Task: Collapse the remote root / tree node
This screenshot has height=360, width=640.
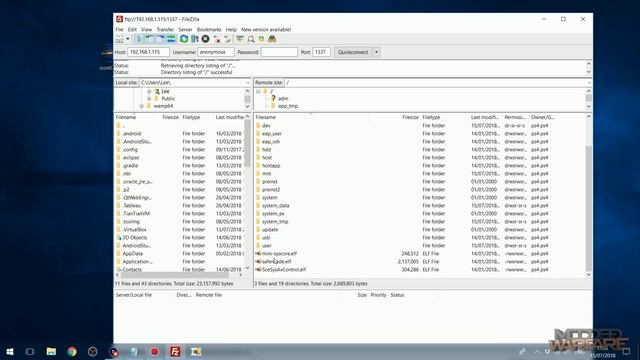Action: coord(258,91)
